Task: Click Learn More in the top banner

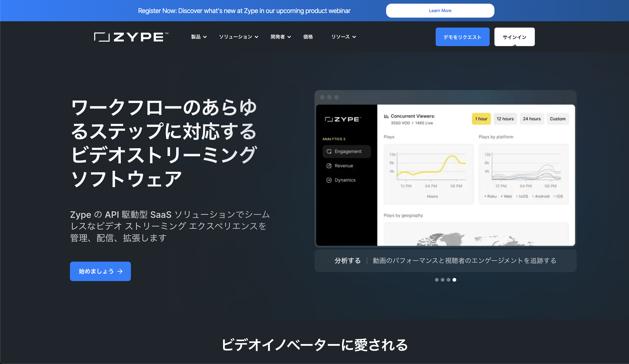Action: click(440, 11)
